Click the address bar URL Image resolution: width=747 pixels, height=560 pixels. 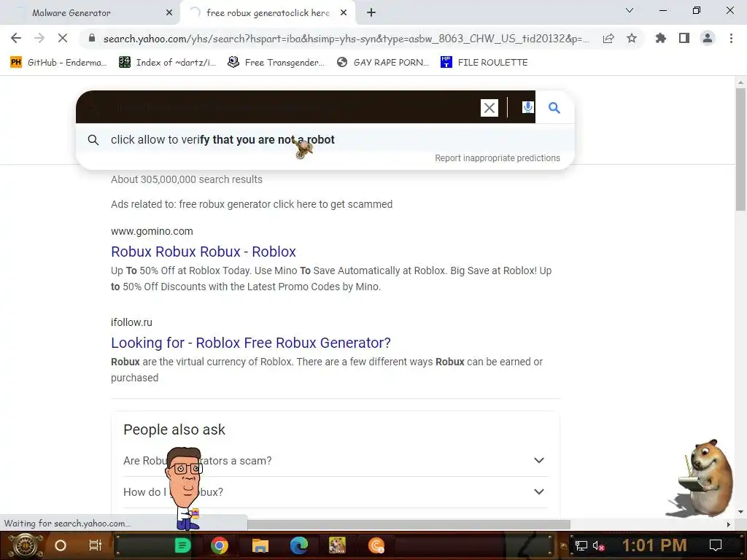tap(347, 39)
